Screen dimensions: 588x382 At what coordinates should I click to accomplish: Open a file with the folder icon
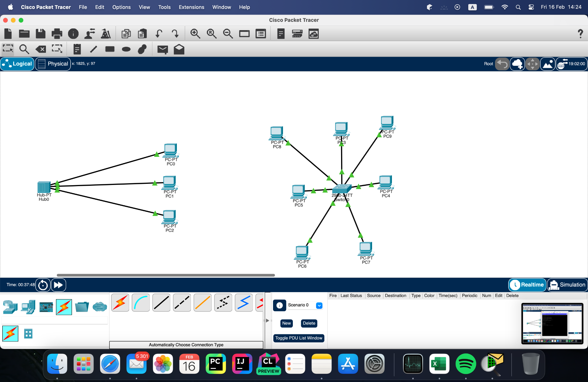(x=24, y=34)
